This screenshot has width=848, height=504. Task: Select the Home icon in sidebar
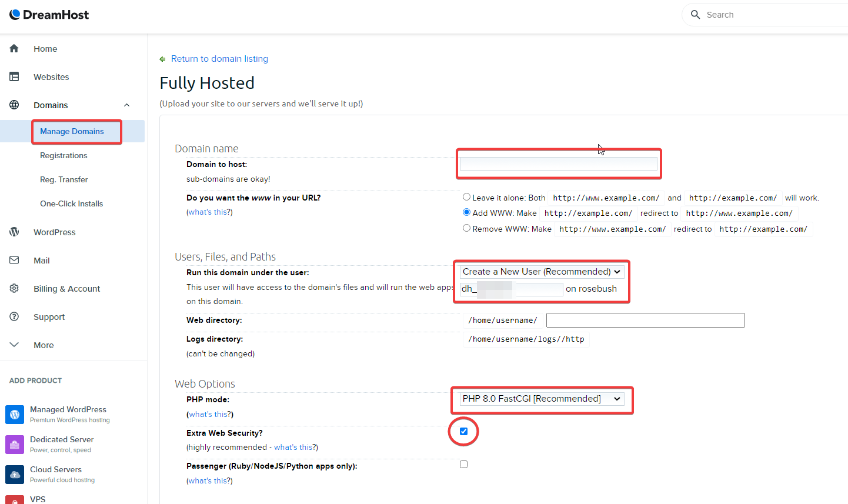14,49
